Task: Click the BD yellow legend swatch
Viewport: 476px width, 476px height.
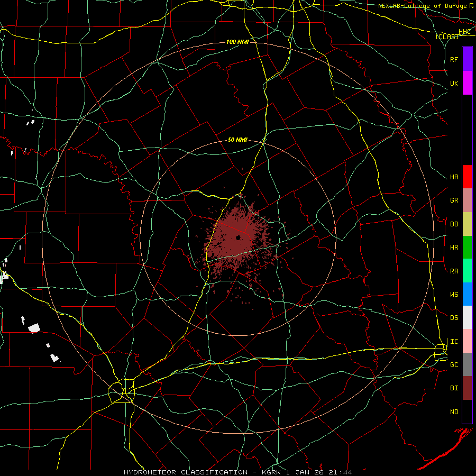Action: [467, 224]
